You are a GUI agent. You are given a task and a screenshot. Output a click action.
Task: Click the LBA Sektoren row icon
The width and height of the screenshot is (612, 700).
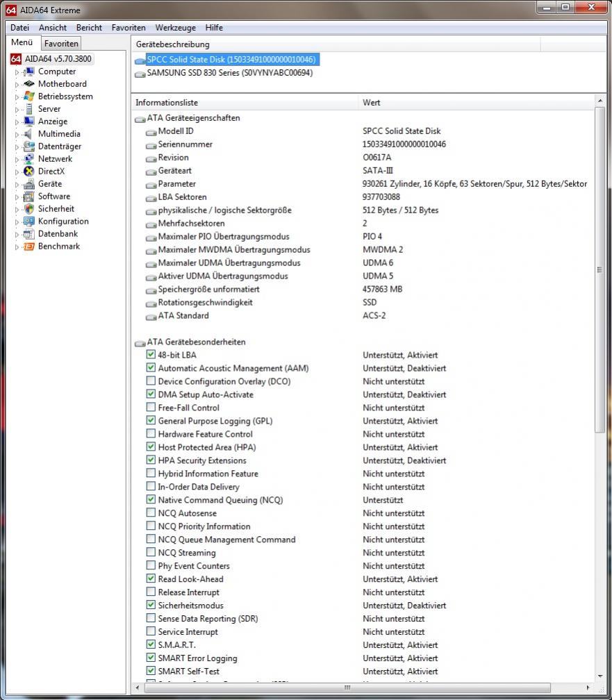[151, 198]
